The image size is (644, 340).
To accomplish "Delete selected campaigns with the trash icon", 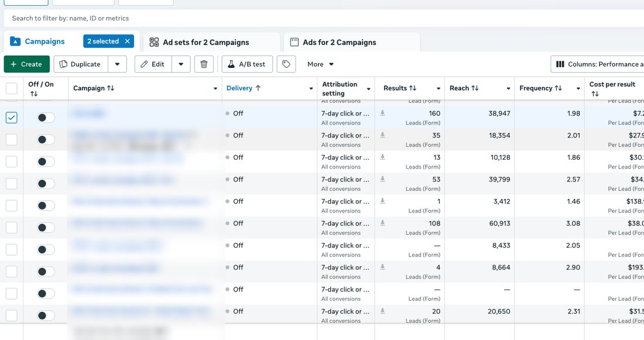I will tap(204, 64).
